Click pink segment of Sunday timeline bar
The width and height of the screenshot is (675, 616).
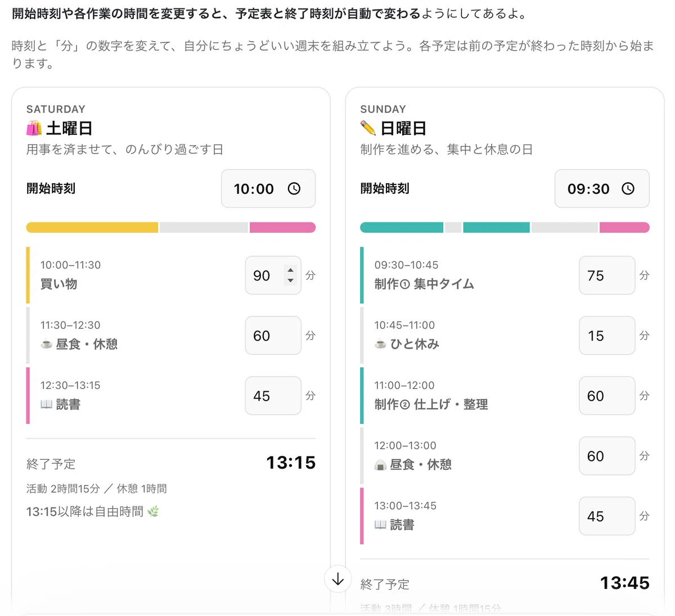[x=624, y=228]
